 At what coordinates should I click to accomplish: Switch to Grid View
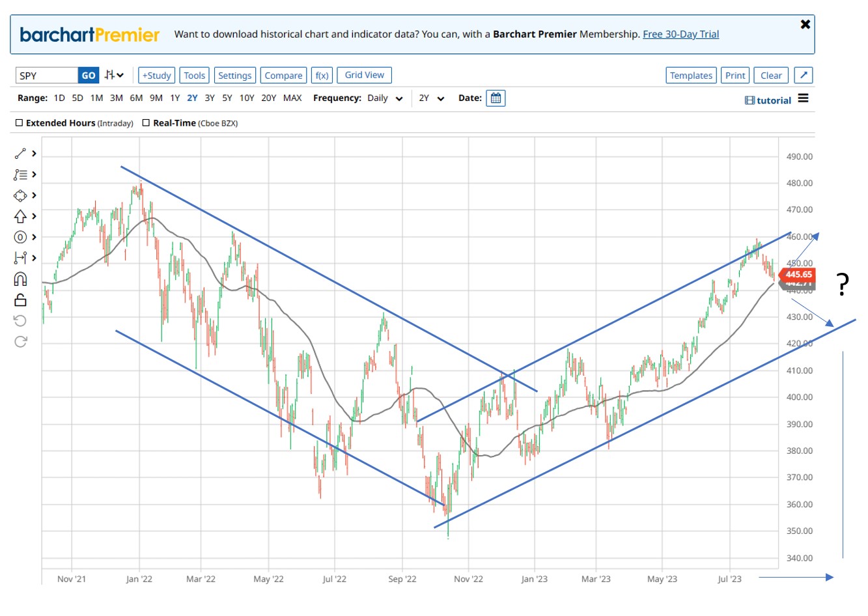364,75
